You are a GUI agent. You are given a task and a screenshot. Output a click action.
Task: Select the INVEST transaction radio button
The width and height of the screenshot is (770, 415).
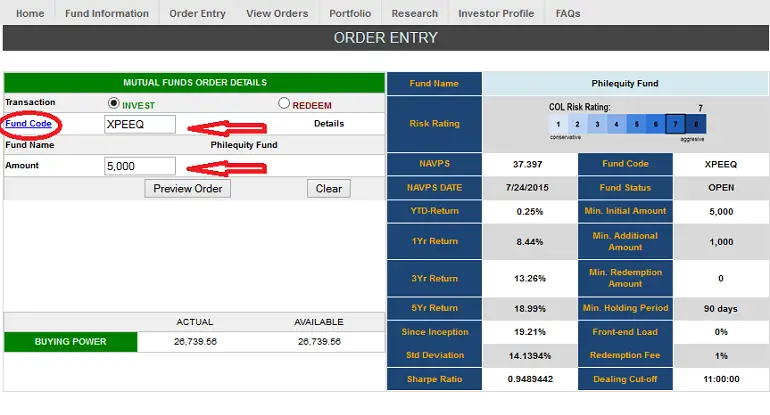tap(113, 103)
